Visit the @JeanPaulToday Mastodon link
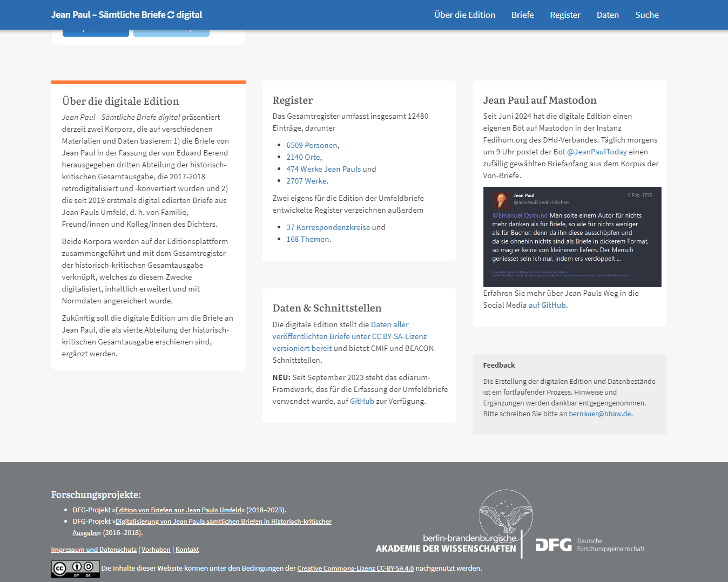This screenshot has height=582, width=728. [597, 152]
